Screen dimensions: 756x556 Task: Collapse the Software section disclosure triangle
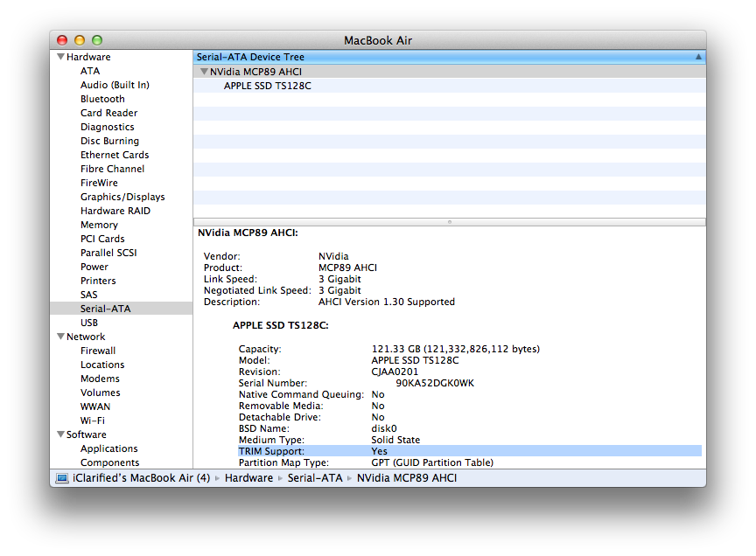(x=60, y=434)
